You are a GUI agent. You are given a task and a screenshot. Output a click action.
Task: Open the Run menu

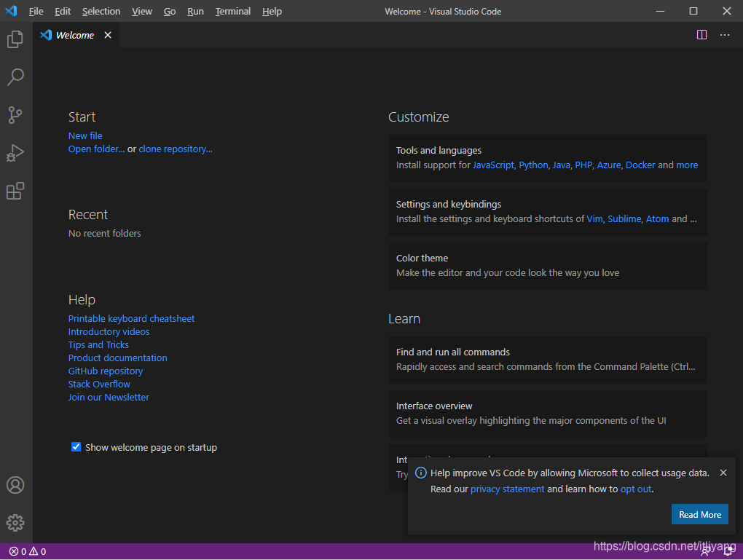pyautogui.click(x=195, y=12)
